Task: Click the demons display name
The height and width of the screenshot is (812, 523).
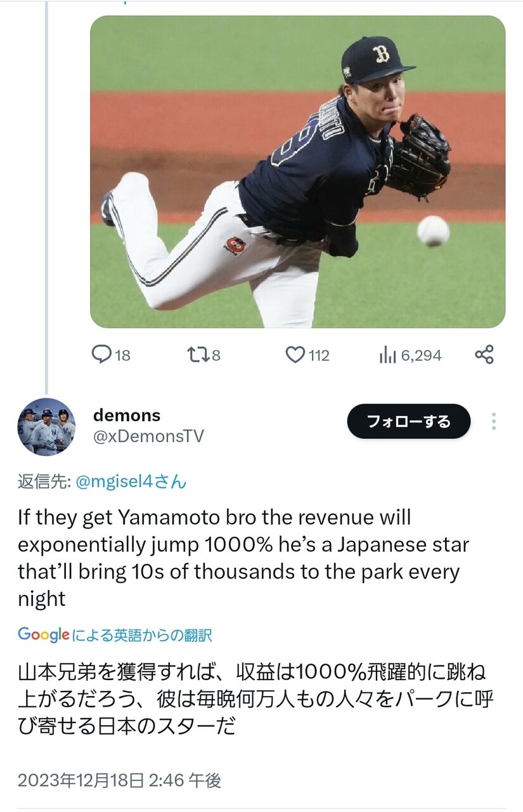Action: (x=127, y=416)
